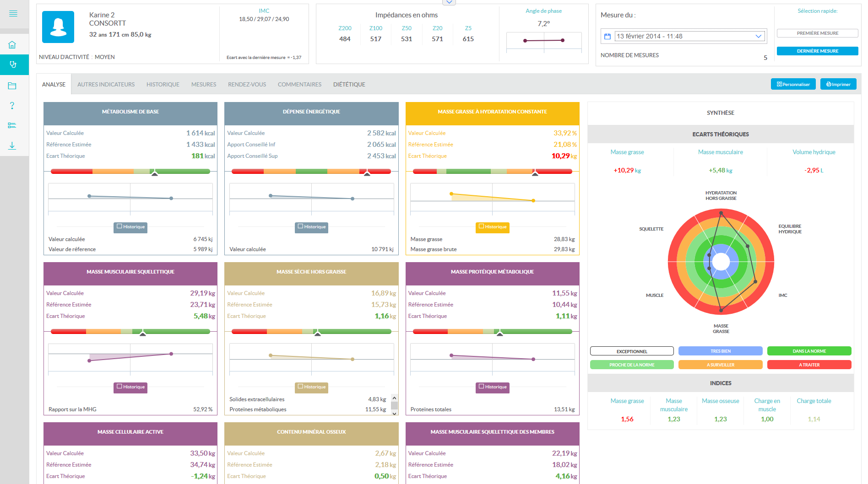Enable Historique in Dépense énergétique card

coord(300,226)
